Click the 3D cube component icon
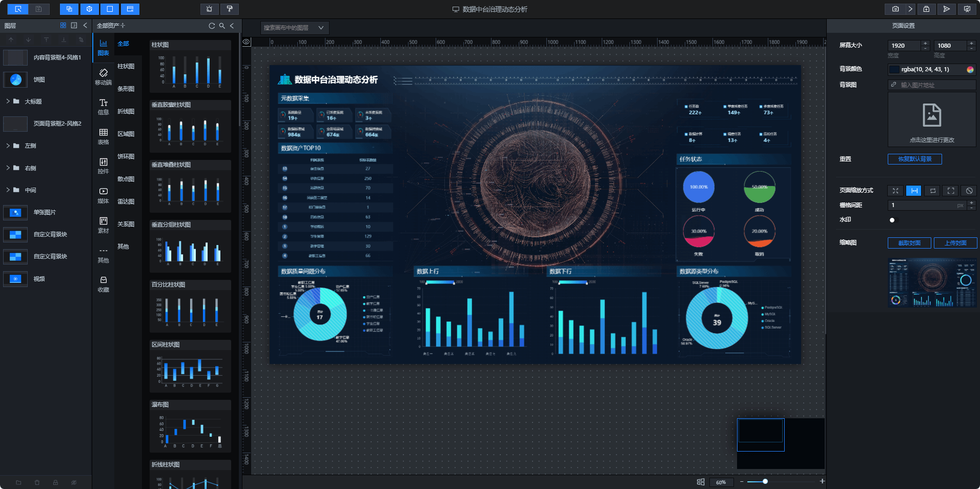Image resolution: width=980 pixels, height=489 pixels. pos(89,9)
